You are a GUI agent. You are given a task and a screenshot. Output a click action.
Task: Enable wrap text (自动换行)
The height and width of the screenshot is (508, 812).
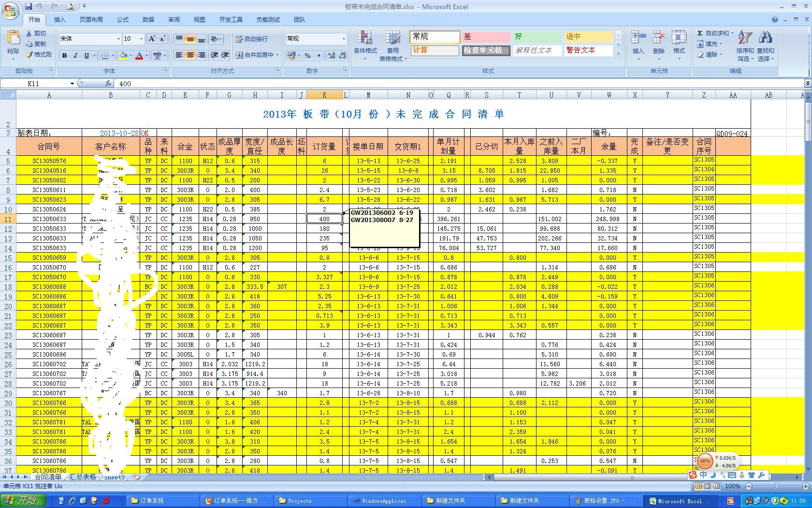pos(251,39)
